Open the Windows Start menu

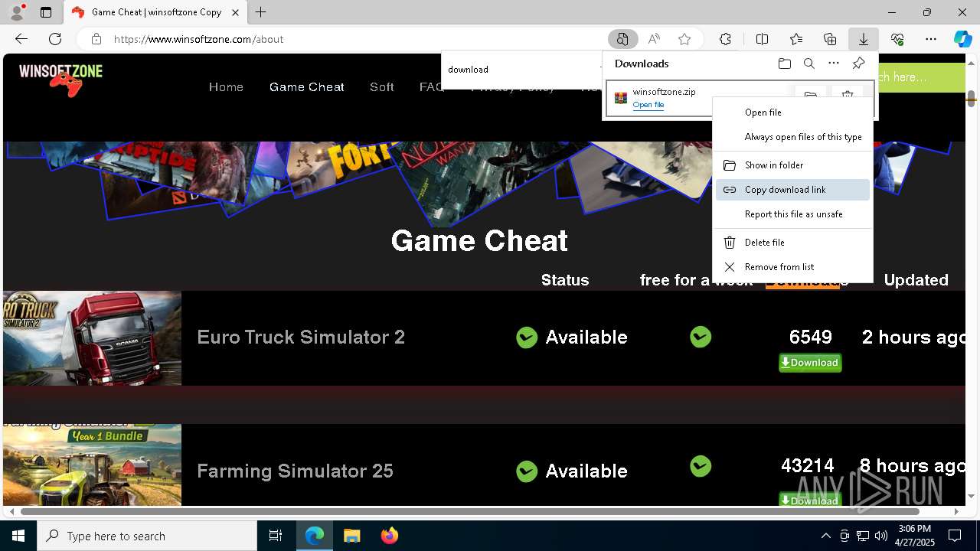pos(18,536)
